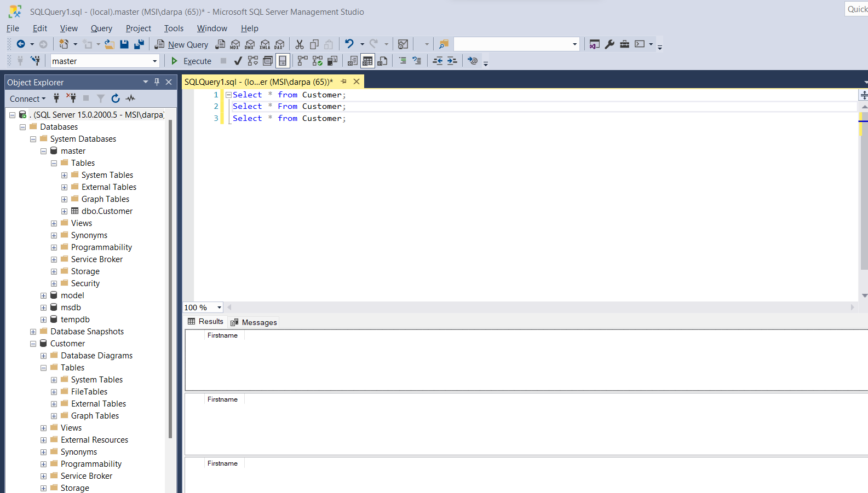Undo the last action
This screenshot has height=493, width=868.
349,44
